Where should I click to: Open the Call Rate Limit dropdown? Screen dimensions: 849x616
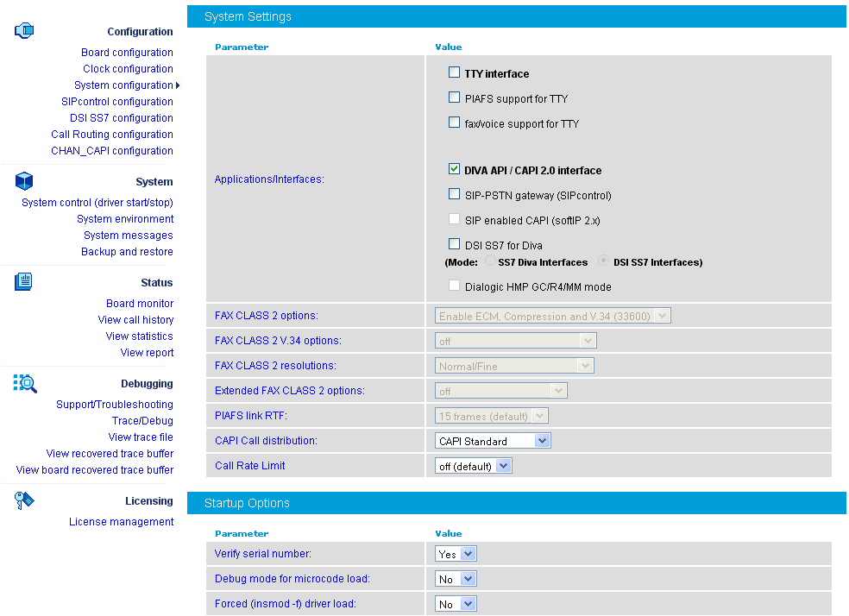474,466
